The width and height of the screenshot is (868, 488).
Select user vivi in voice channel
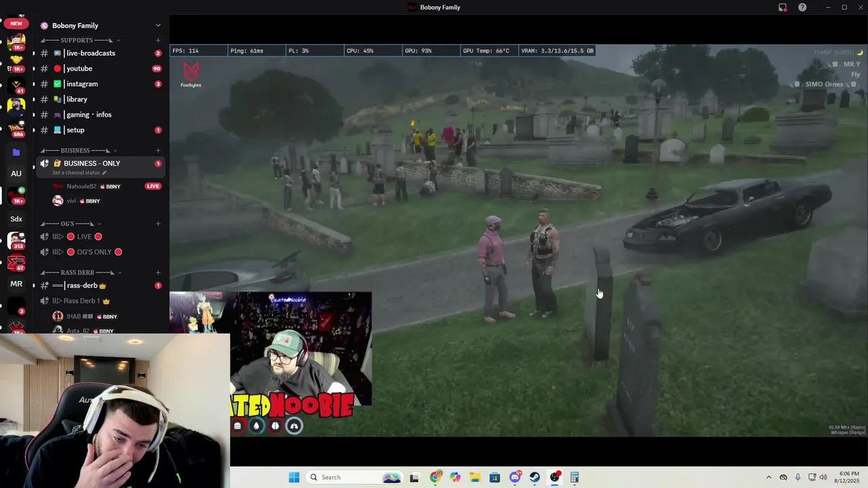[76, 201]
